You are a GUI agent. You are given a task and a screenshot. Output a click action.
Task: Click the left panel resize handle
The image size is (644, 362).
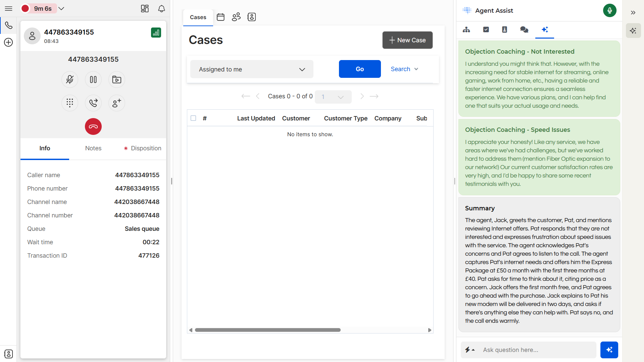172,181
